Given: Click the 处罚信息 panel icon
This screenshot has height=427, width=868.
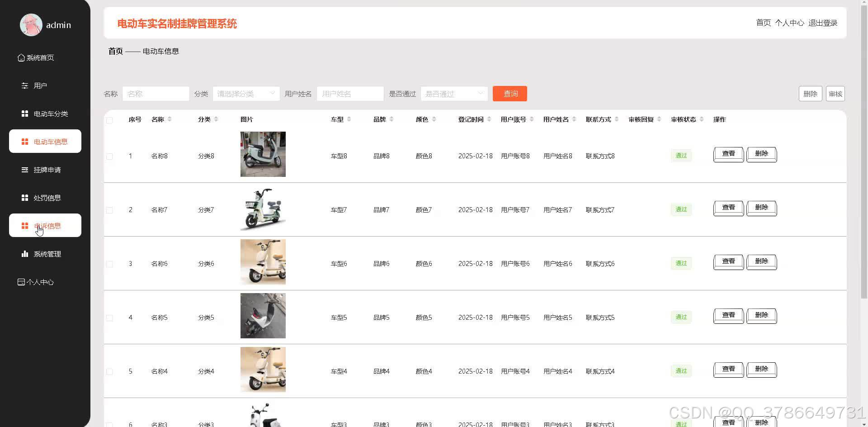Looking at the screenshot, I should (24, 197).
